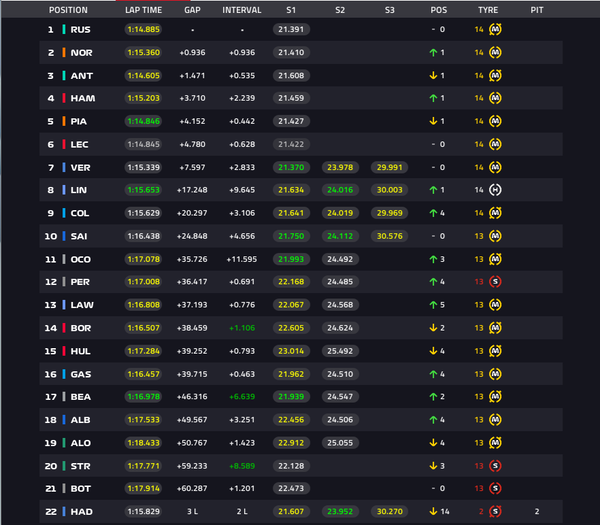The width and height of the screenshot is (600, 525).
Task: Click the red team color bar beside BOR
Action: pos(64,328)
